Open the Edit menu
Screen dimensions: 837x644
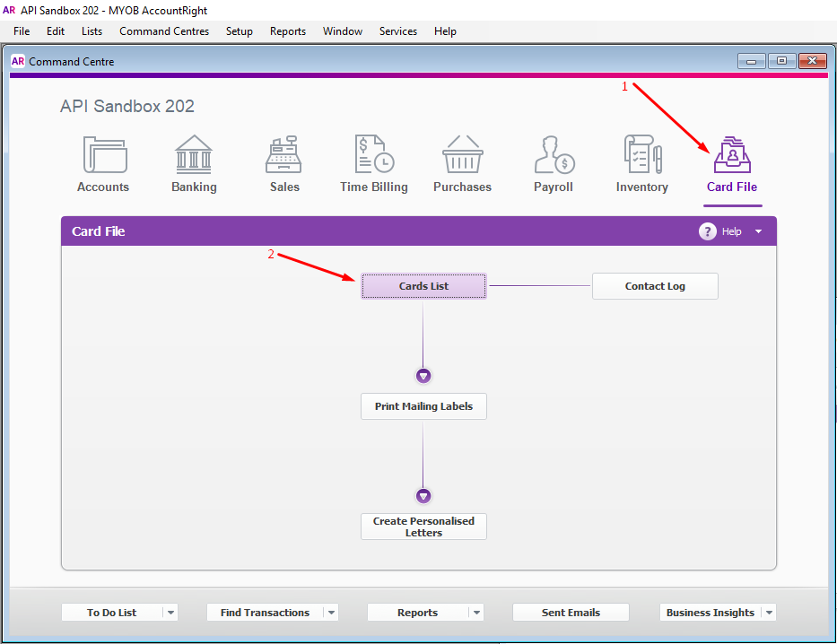click(x=56, y=31)
